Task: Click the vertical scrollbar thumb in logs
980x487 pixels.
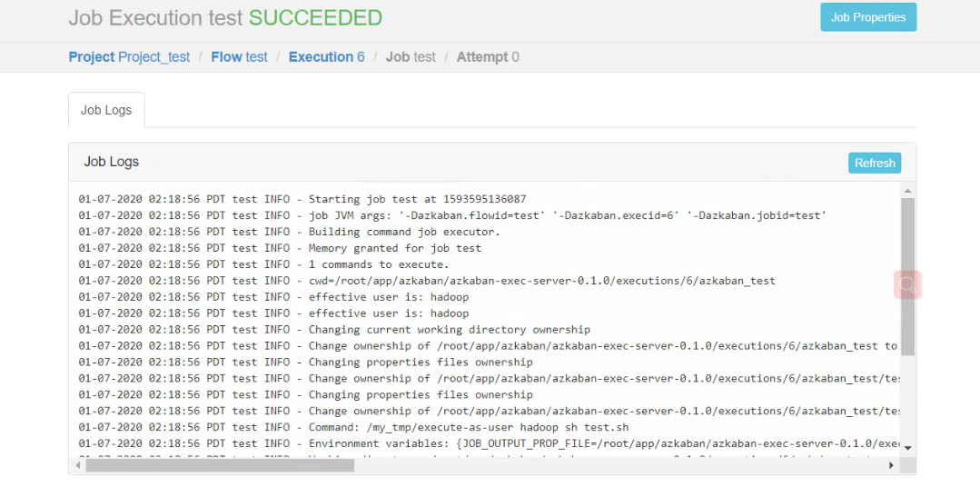Action: click(908, 276)
